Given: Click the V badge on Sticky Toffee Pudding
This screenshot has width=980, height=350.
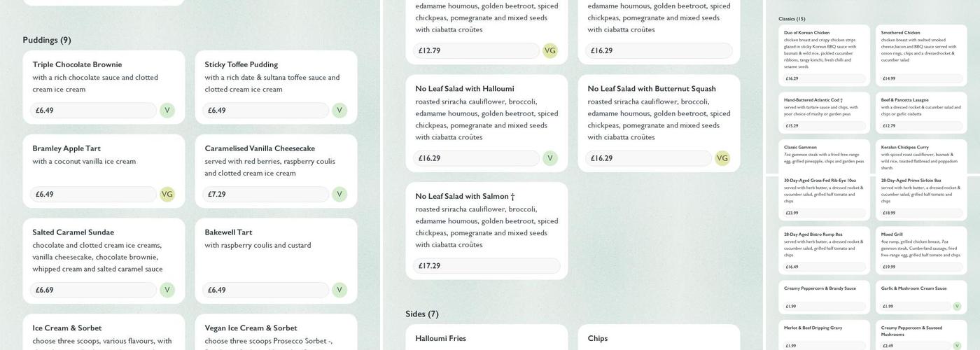Looking at the screenshot, I should pos(339,111).
